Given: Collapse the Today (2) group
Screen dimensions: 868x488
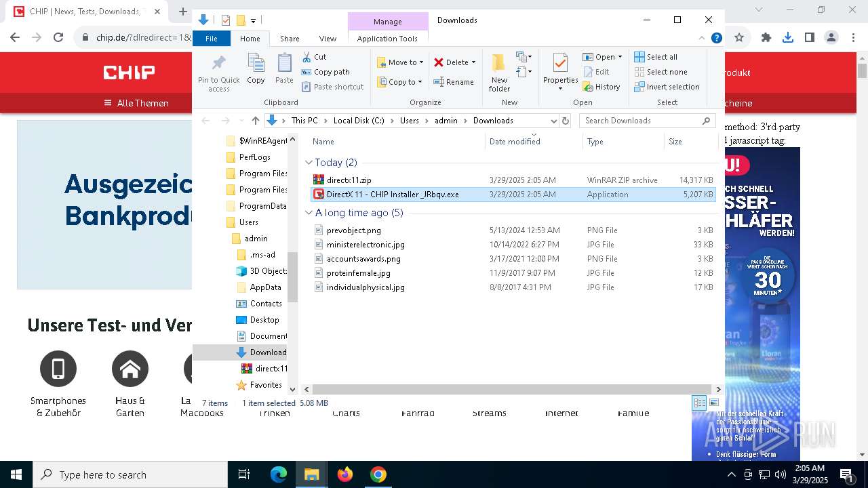Looking at the screenshot, I should pyautogui.click(x=309, y=163).
